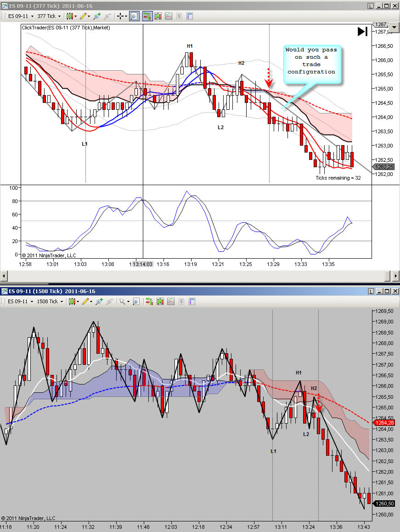Click the Ticks remaining = 32 text

pos(338,178)
